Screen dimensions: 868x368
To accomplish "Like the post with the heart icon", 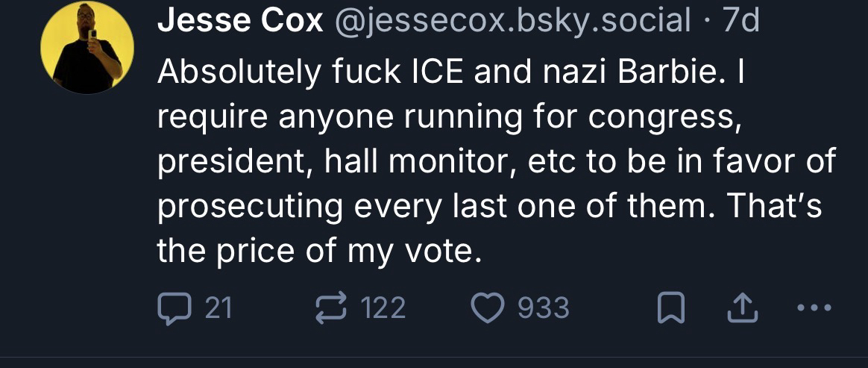I will (x=488, y=307).
